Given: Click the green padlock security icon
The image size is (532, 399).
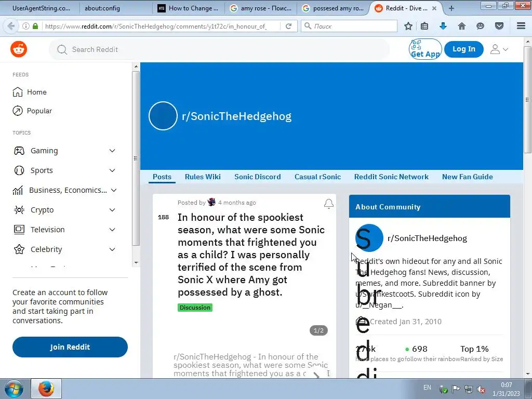Looking at the screenshot, I should click(35, 26).
